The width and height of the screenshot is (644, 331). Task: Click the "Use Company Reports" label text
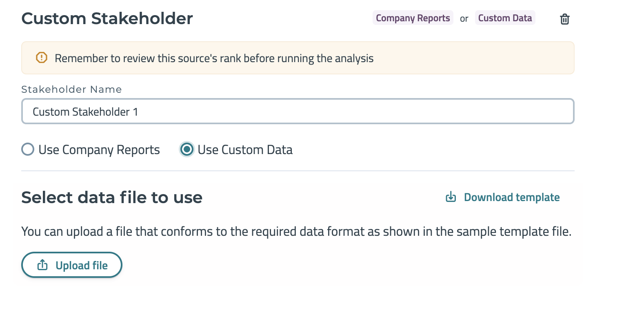pyautogui.click(x=99, y=150)
